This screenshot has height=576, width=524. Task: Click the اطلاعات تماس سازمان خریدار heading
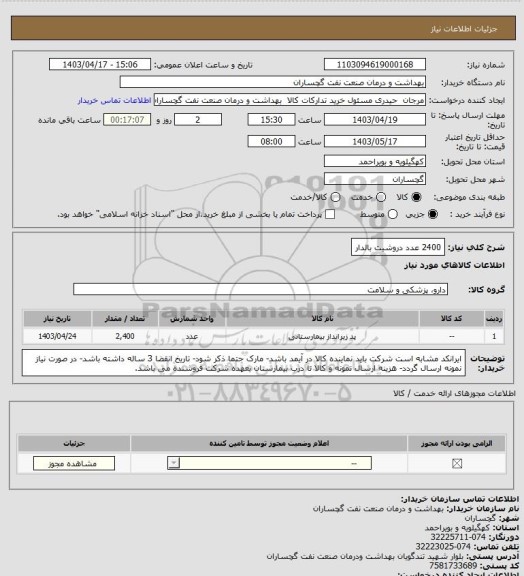coord(460,499)
